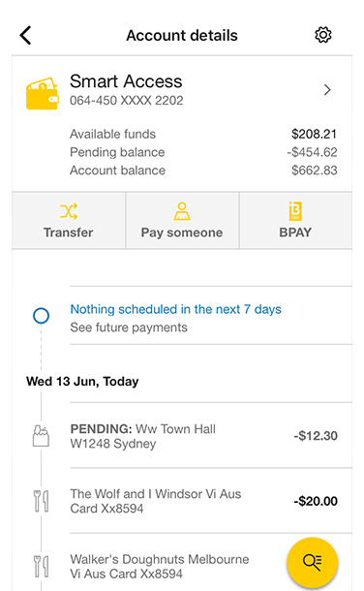The image size is (364, 591).
Task: Click the Pay someone person icon
Action: coord(182,211)
